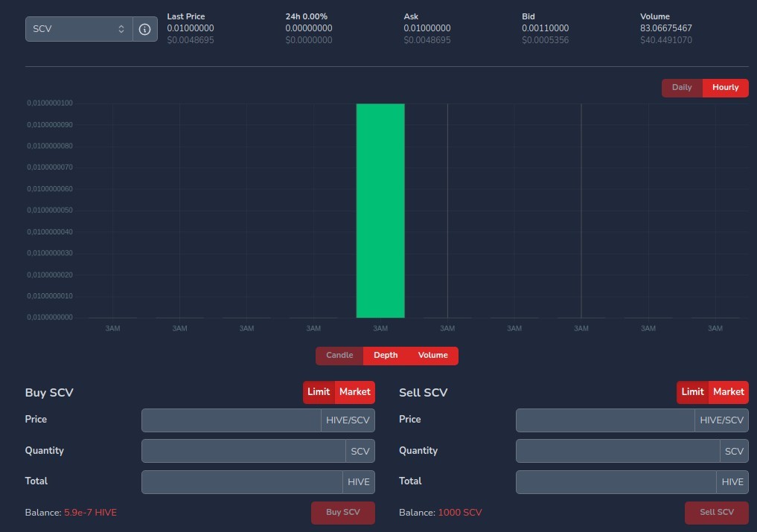Click the 5.9e-7 HIVE balance link
This screenshot has width=757, height=532.
[x=90, y=513]
